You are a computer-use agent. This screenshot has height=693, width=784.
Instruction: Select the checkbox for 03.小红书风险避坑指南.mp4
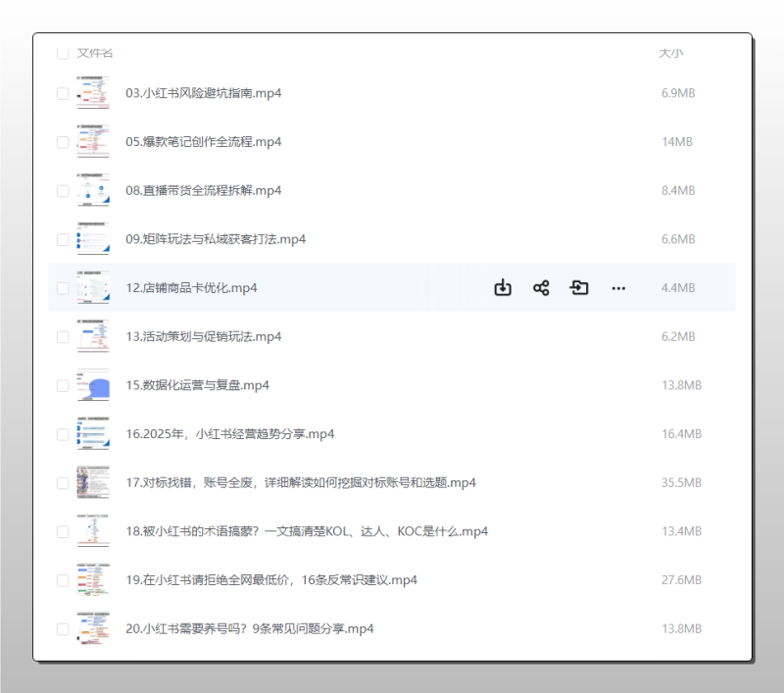tap(63, 92)
